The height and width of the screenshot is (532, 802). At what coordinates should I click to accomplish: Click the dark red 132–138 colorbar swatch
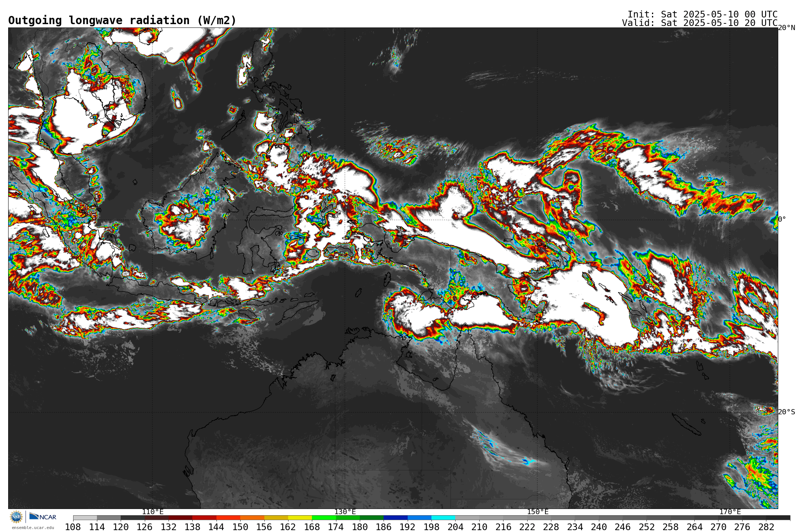(x=180, y=518)
